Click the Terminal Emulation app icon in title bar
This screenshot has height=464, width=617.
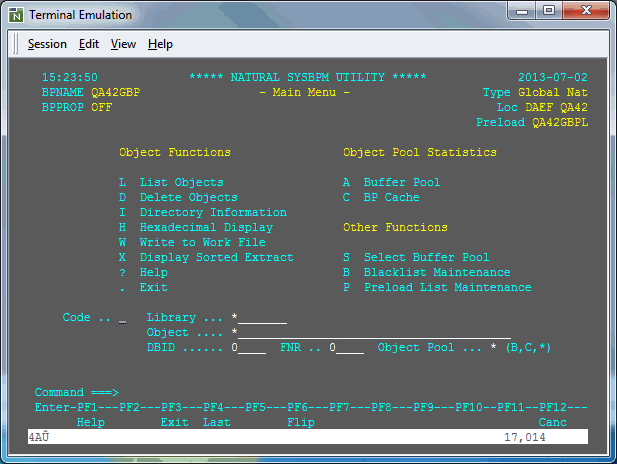16,15
